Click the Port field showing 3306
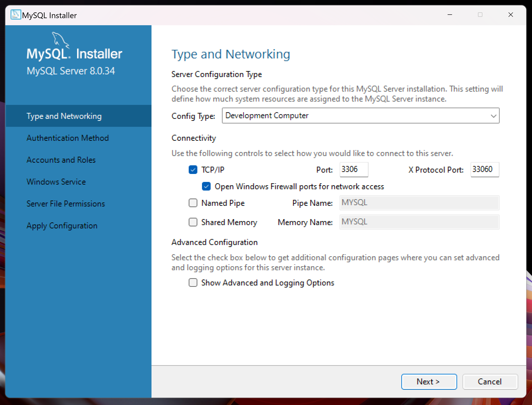The image size is (532, 405). coord(353,170)
